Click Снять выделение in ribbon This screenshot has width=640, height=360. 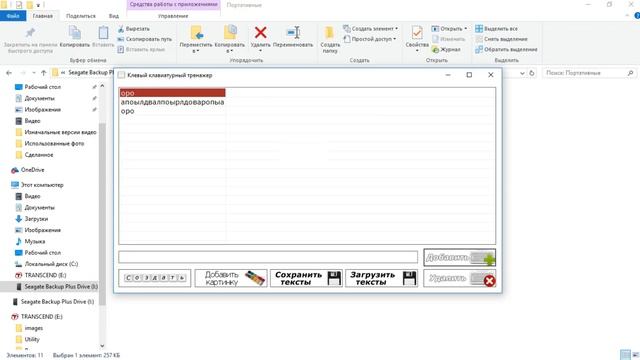point(501,39)
